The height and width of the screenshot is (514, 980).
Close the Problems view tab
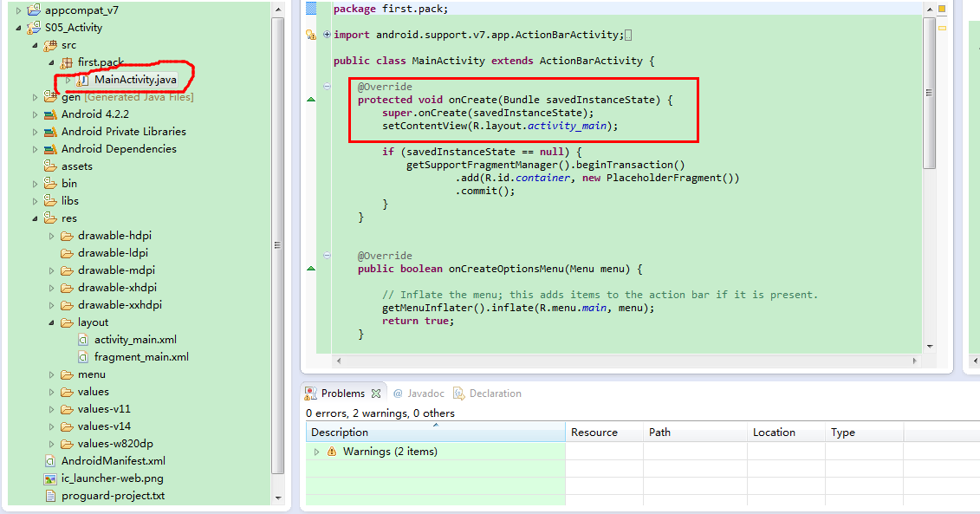coord(376,394)
